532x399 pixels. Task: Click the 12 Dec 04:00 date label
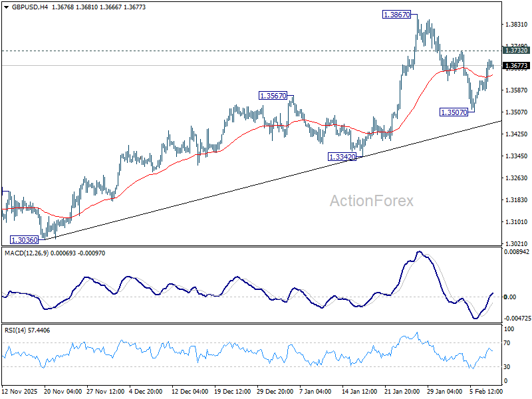[190, 391]
